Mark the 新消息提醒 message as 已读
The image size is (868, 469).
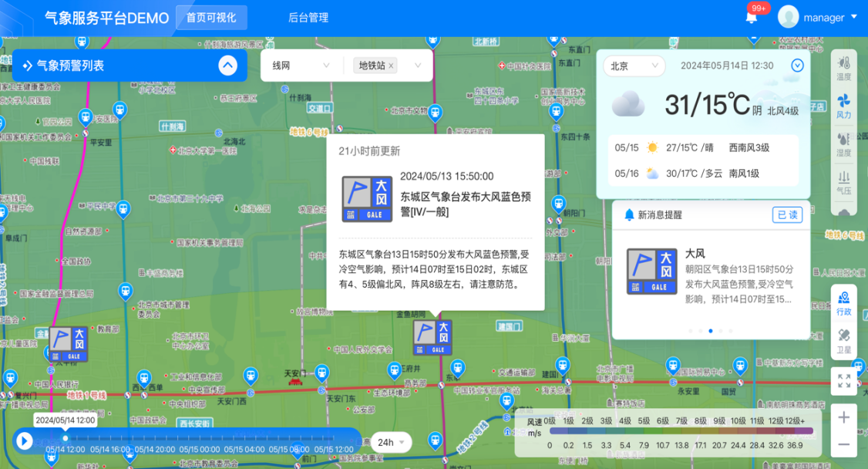787,215
